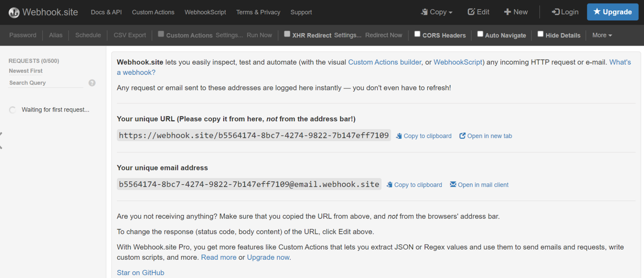
Task: Open Custom Actions Settings...
Action: [229, 35]
